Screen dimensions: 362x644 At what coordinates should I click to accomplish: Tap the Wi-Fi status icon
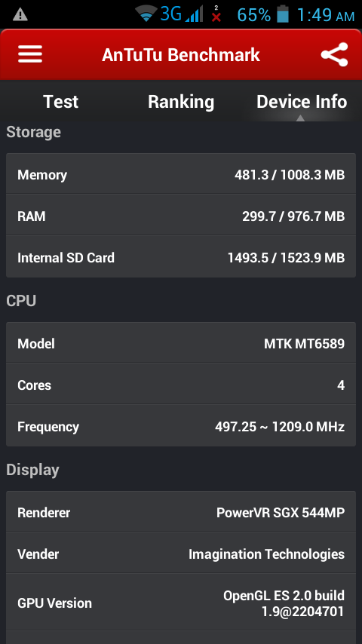146,14
